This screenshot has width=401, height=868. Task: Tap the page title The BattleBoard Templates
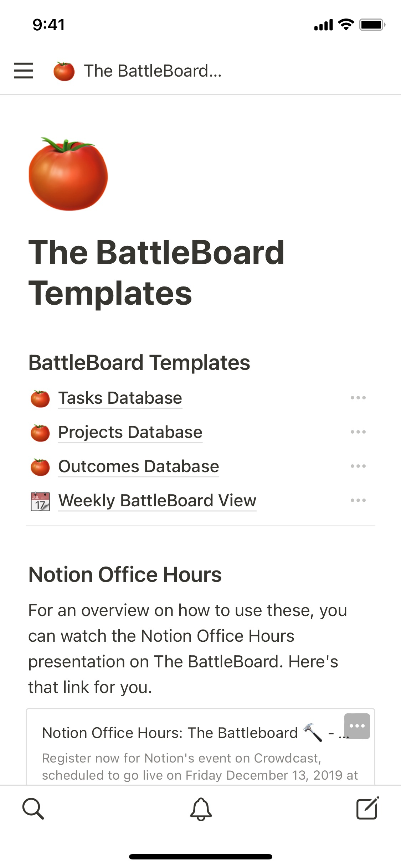click(156, 273)
